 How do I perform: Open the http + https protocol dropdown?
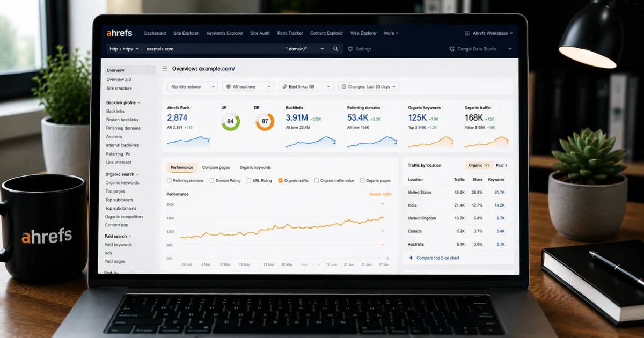pos(124,49)
